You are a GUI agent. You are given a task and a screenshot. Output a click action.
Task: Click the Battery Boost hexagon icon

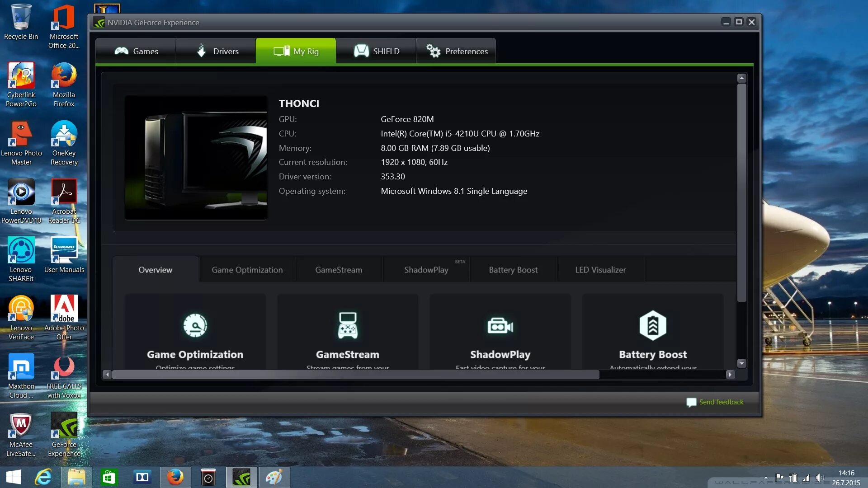coord(653,325)
